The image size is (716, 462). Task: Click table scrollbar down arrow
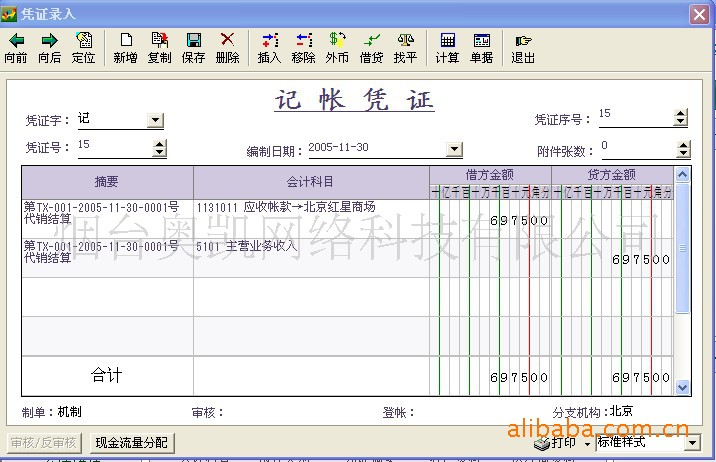[x=682, y=387]
